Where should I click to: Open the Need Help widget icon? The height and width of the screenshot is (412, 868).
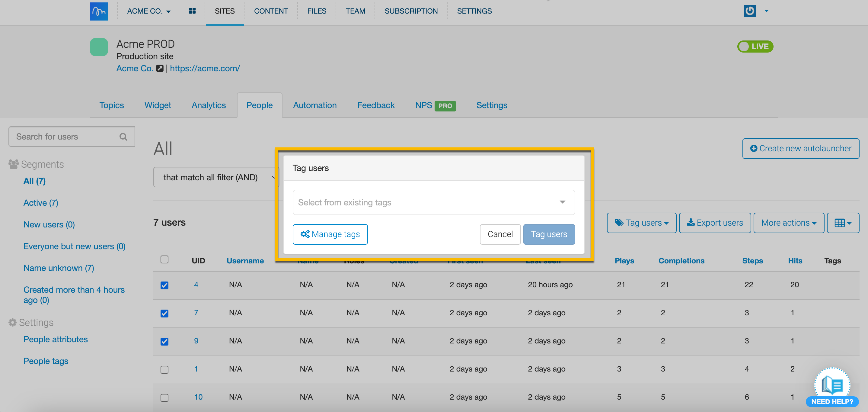pyautogui.click(x=832, y=386)
